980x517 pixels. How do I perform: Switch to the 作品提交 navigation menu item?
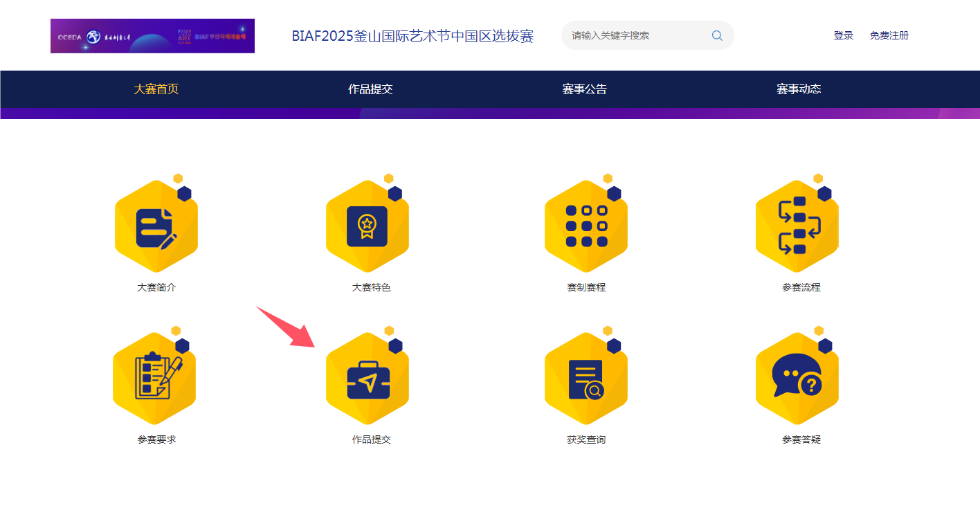pyautogui.click(x=371, y=89)
